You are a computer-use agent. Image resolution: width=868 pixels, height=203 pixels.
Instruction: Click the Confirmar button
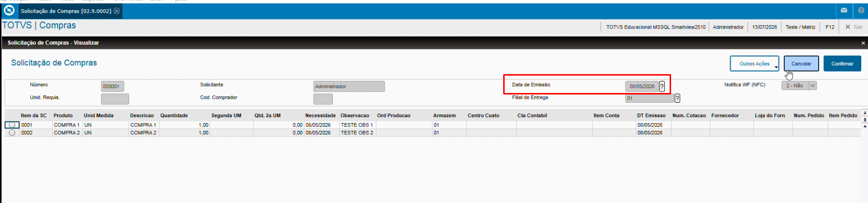pyautogui.click(x=842, y=63)
